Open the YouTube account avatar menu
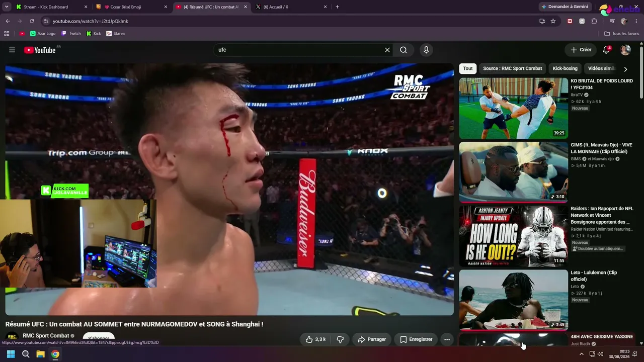This screenshot has height=362, width=644. pos(625,50)
